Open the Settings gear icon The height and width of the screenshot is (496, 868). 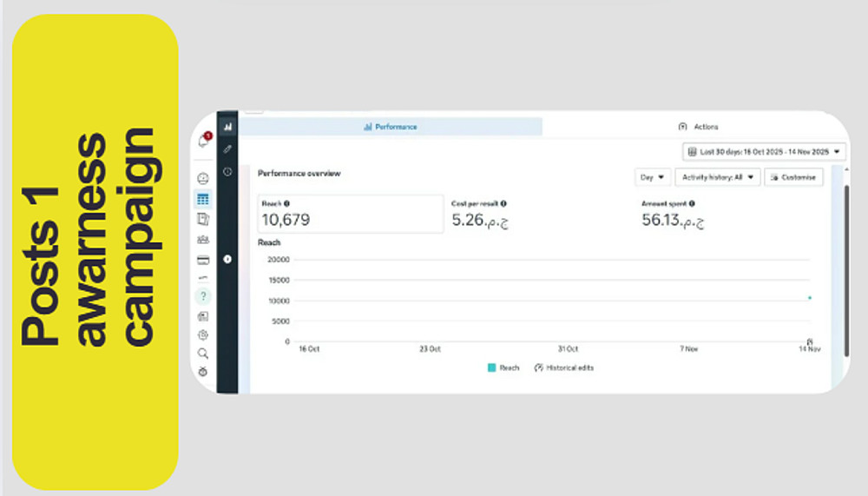coord(203,334)
